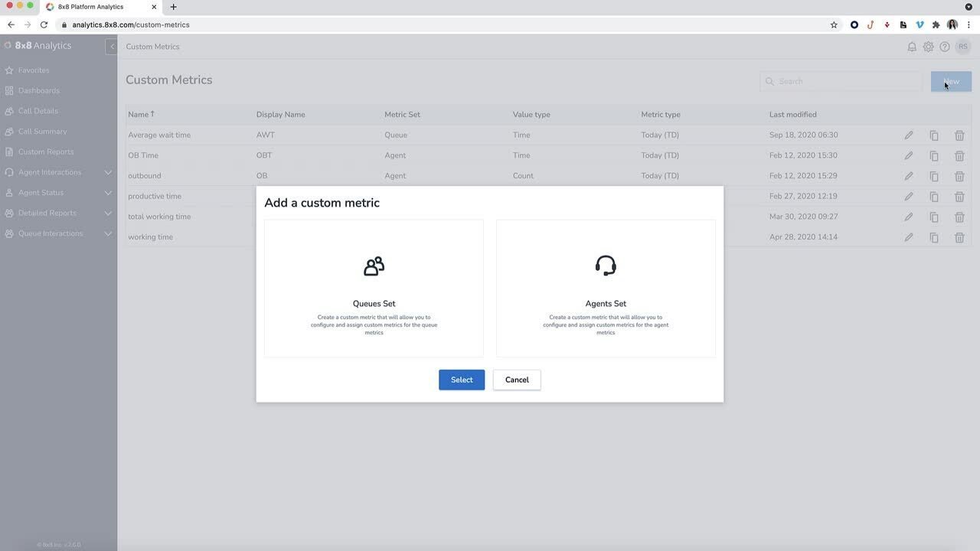Sort by Metric Set column header
980x551 pixels.
(402, 115)
